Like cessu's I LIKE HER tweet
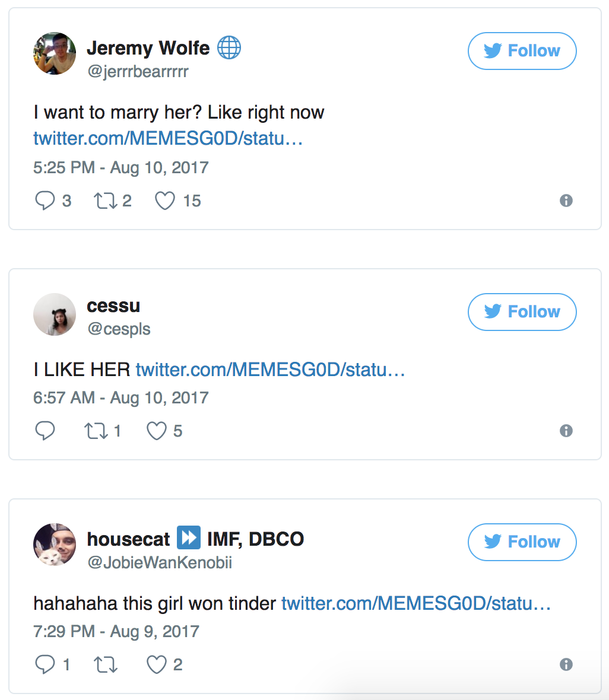 [x=157, y=431]
